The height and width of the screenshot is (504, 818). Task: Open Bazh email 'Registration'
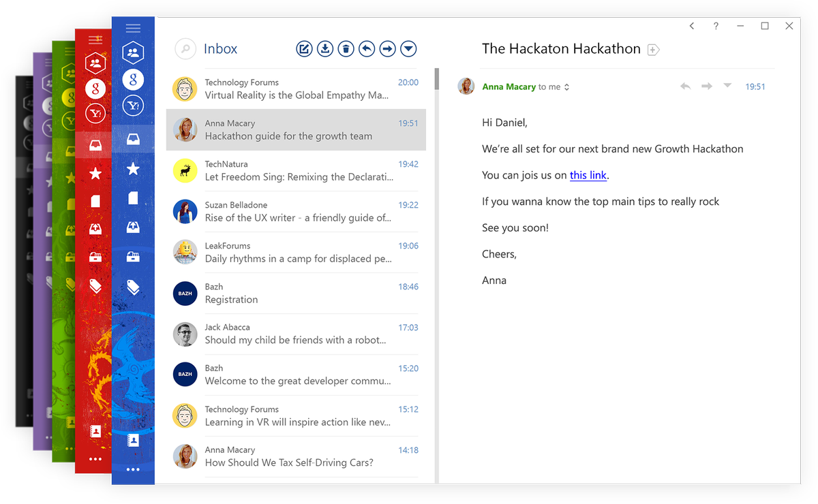click(x=296, y=294)
